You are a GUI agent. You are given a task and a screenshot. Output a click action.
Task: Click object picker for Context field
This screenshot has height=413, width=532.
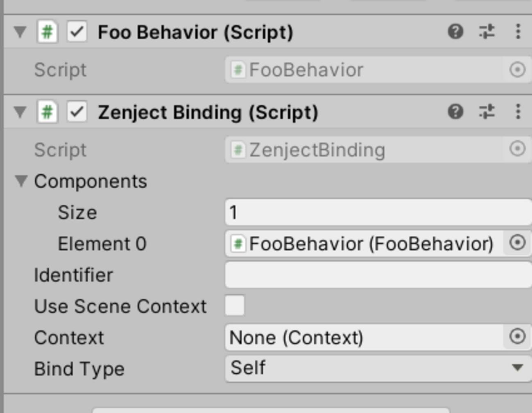[x=517, y=337]
